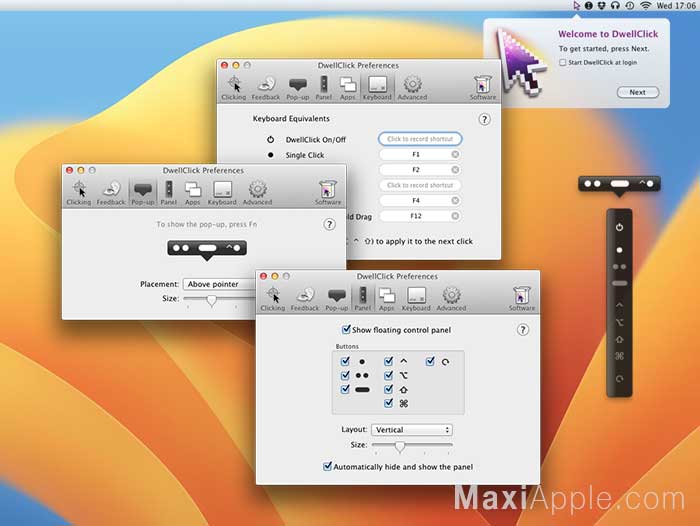Clear the F4 shortcut with its x icon
The image size is (700, 526).
(x=455, y=200)
